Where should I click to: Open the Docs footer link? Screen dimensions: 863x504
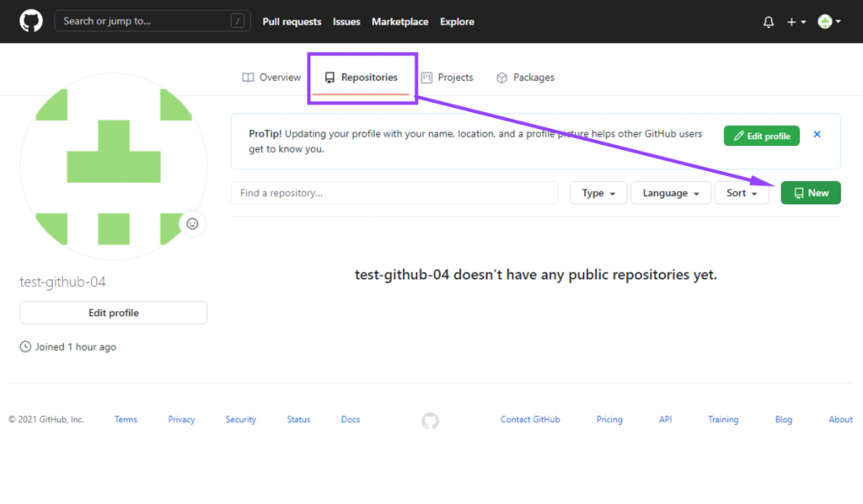click(350, 419)
